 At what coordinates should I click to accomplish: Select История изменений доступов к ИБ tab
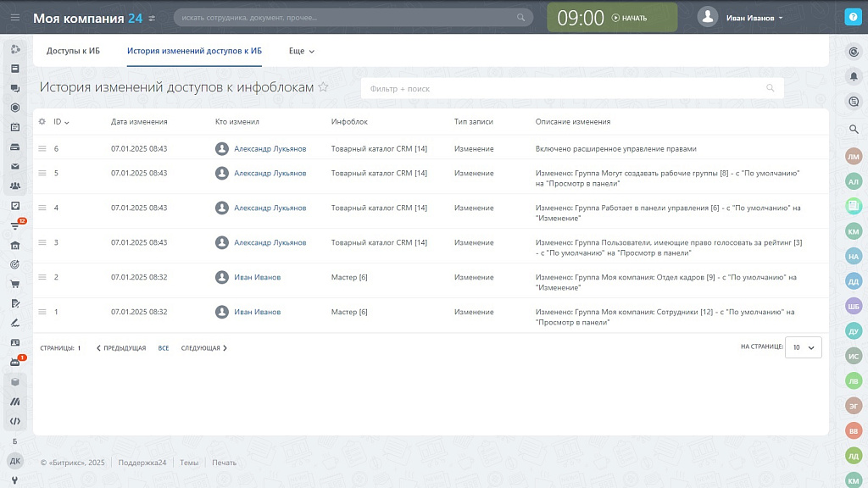click(194, 51)
